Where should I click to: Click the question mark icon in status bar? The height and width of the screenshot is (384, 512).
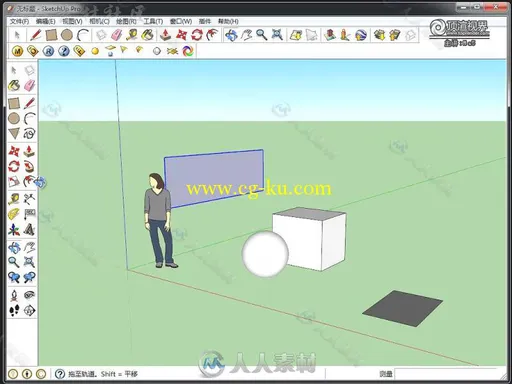[60, 374]
